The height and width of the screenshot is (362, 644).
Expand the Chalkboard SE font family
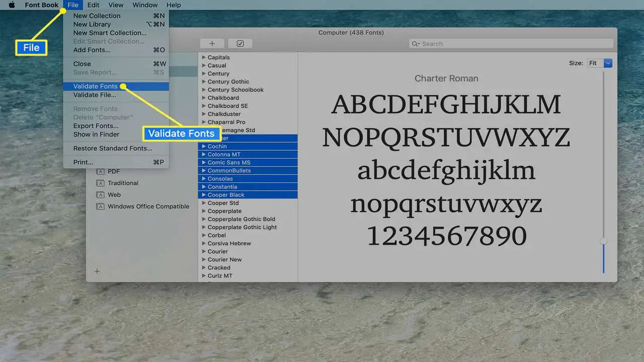click(x=204, y=106)
